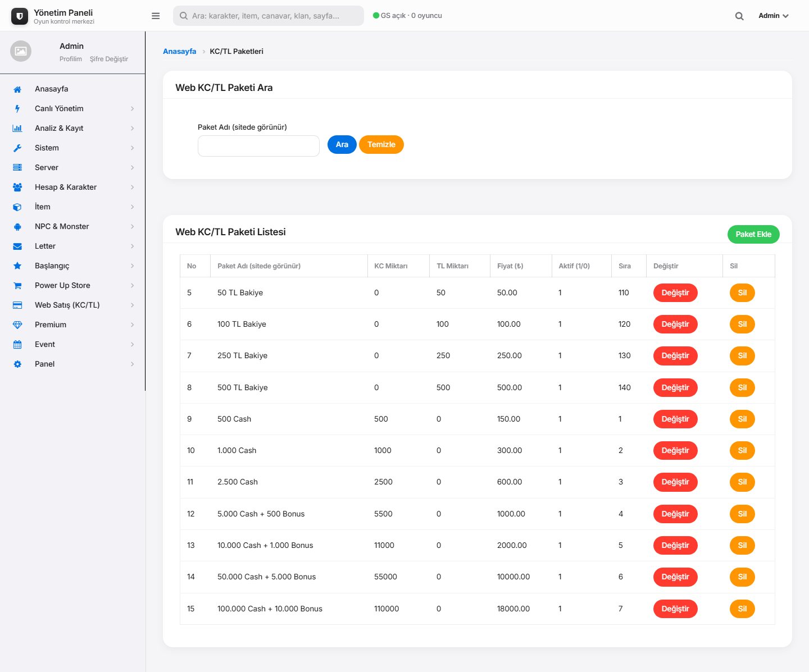809x672 pixels.
Task: Click the Sistem wrench icon
Action: coord(17,148)
